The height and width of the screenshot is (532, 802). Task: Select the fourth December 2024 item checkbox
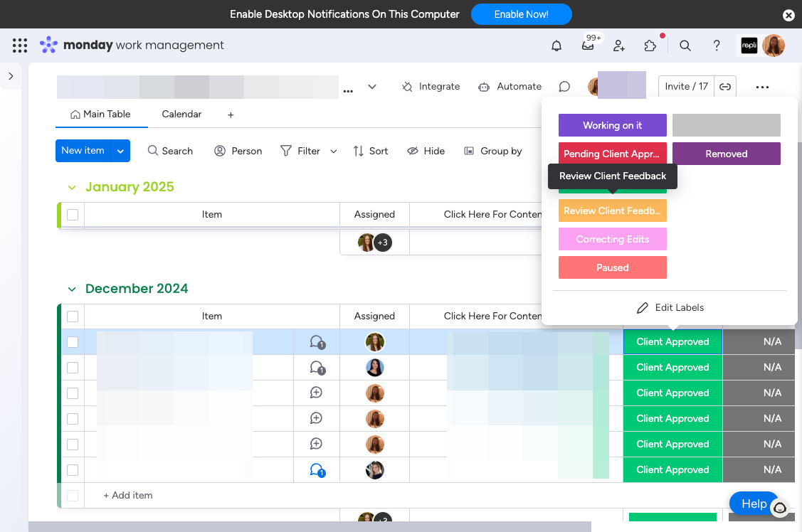pos(73,418)
